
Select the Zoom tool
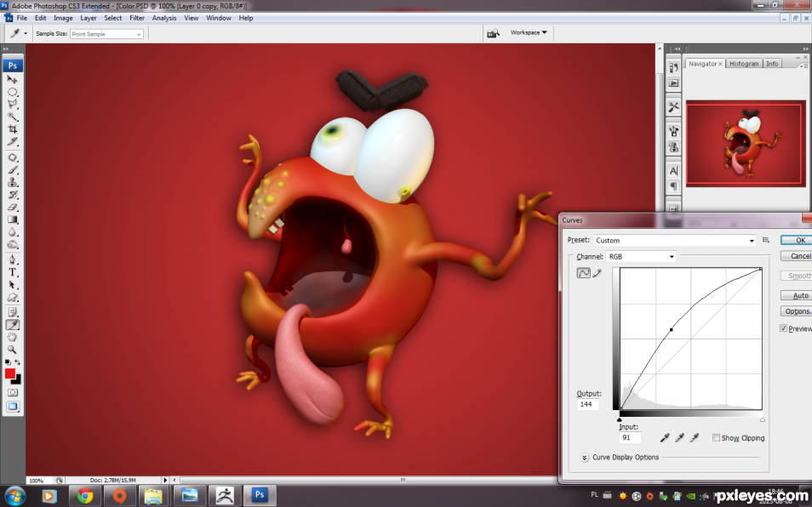click(12, 350)
